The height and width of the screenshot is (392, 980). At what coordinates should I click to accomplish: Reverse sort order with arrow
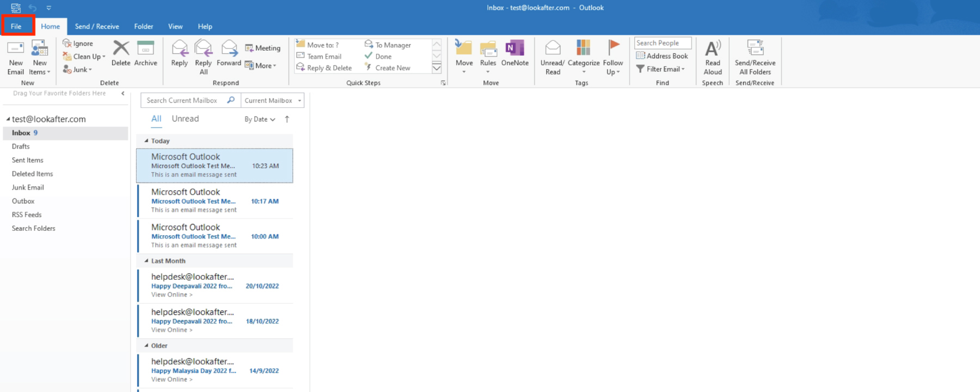click(287, 119)
